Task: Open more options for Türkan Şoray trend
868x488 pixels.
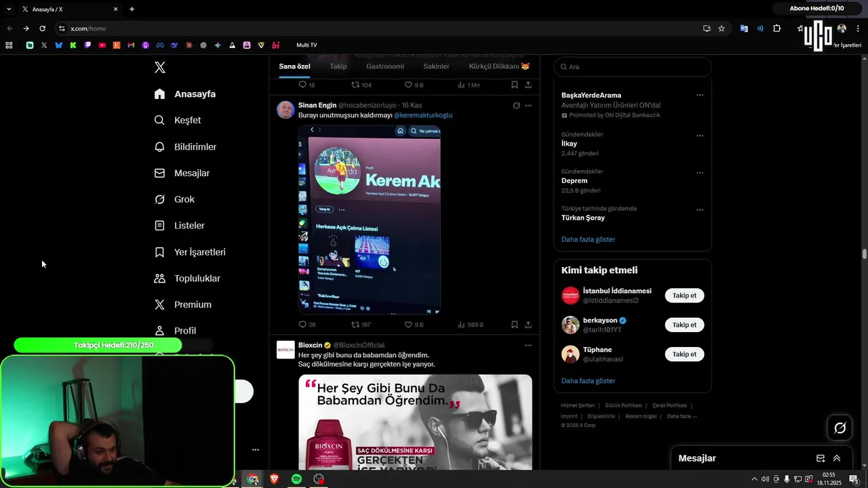Action: 700,210
